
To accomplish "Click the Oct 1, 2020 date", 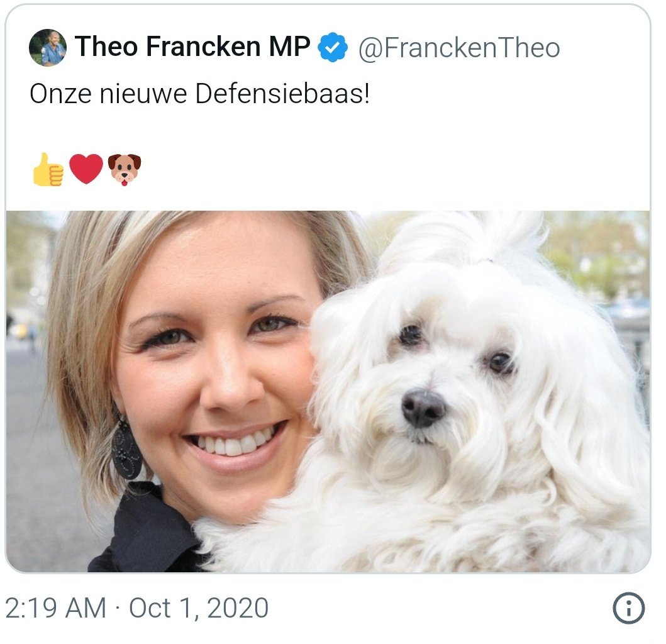I will [x=199, y=608].
